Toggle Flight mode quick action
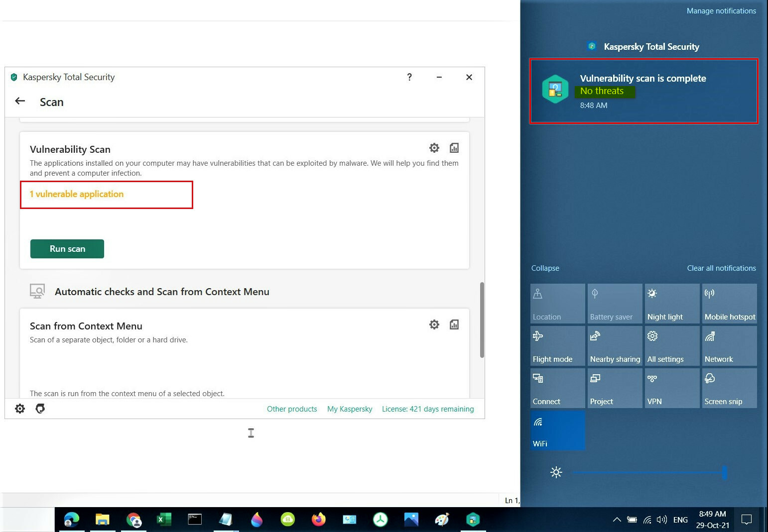Image resolution: width=768 pixels, height=532 pixels. [558, 346]
